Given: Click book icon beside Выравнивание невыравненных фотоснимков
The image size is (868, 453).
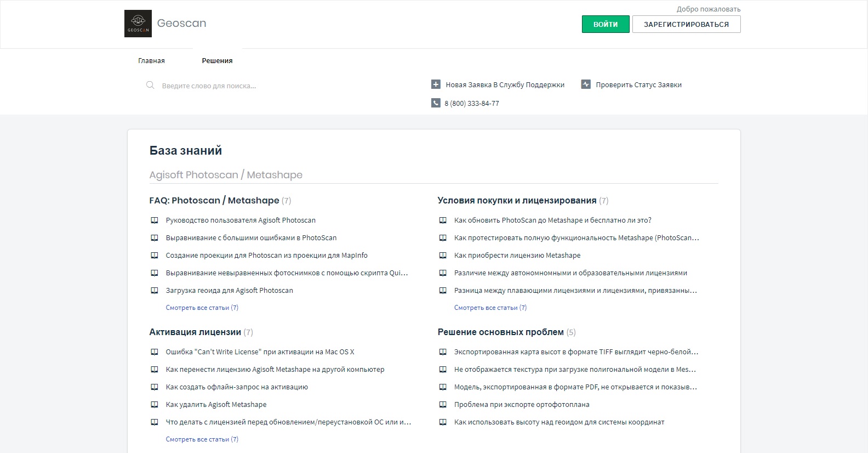Looking at the screenshot, I should 155,273.
